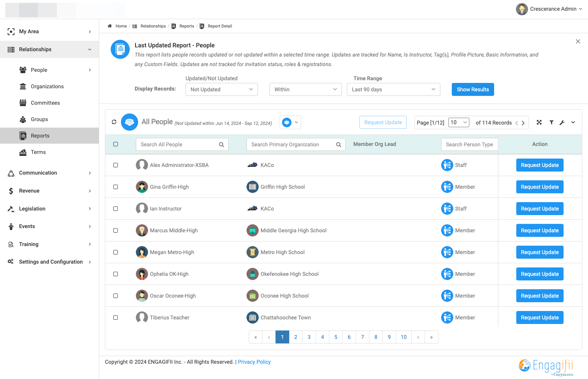Click the Crescerance Admin profile picture
This screenshot has height=379, width=588.
522,9
